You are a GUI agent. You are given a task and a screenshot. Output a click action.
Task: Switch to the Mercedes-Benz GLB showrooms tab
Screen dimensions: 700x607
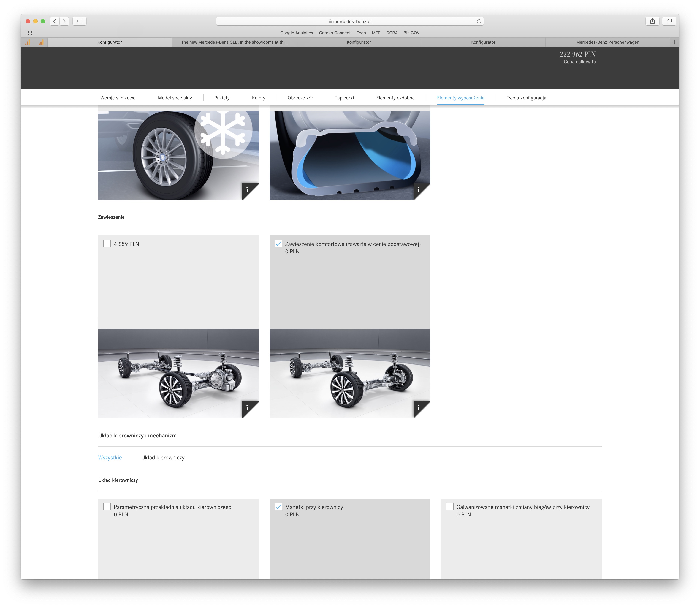[x=234, y=42]
